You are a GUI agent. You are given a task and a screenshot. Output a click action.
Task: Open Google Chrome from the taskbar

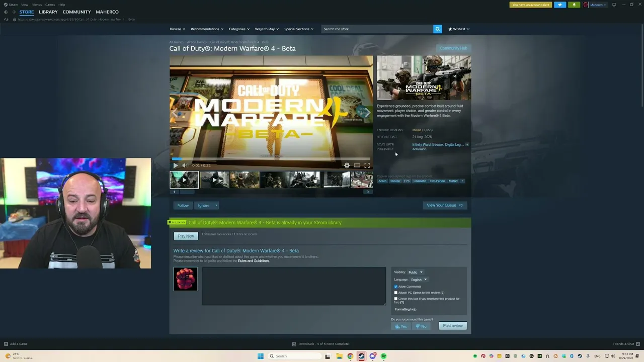pyautogui.click(x=350, y=356)
